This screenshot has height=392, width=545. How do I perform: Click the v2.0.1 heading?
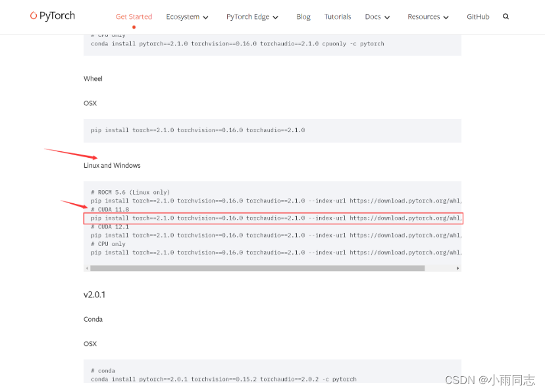94,295
